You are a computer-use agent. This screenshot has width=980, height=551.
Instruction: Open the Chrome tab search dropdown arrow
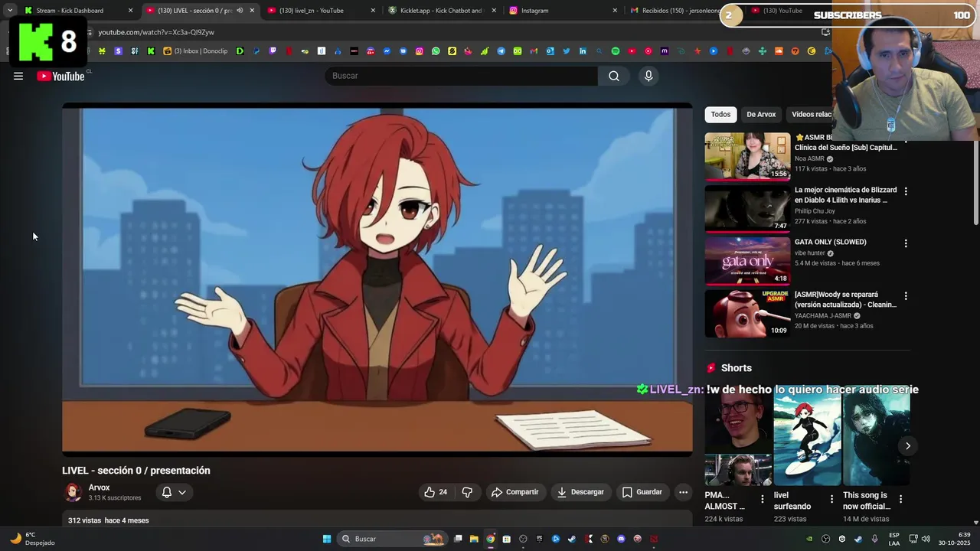[x=9, y=11]
